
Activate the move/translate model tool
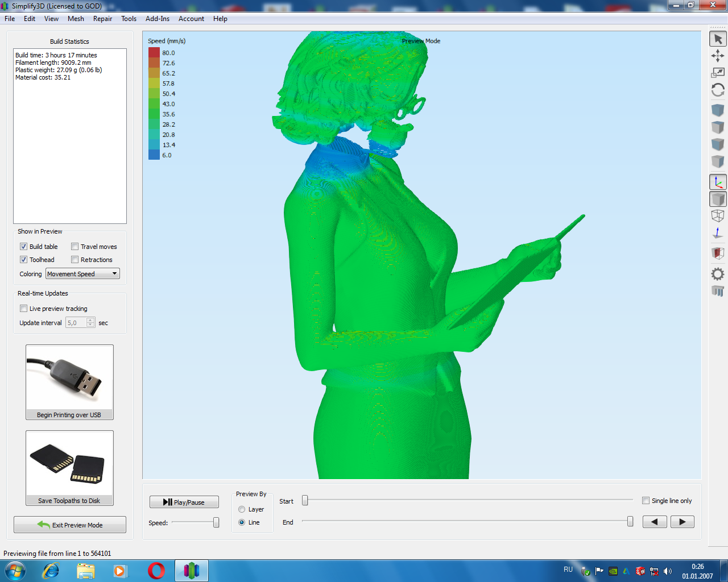tap(718, 56)
